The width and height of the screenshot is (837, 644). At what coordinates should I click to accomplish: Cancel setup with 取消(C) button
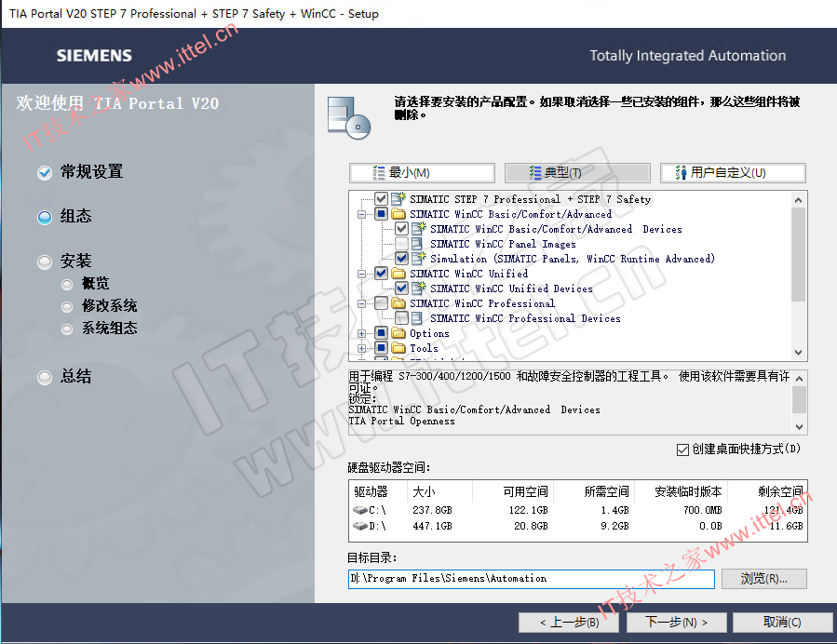pos(783,623)
